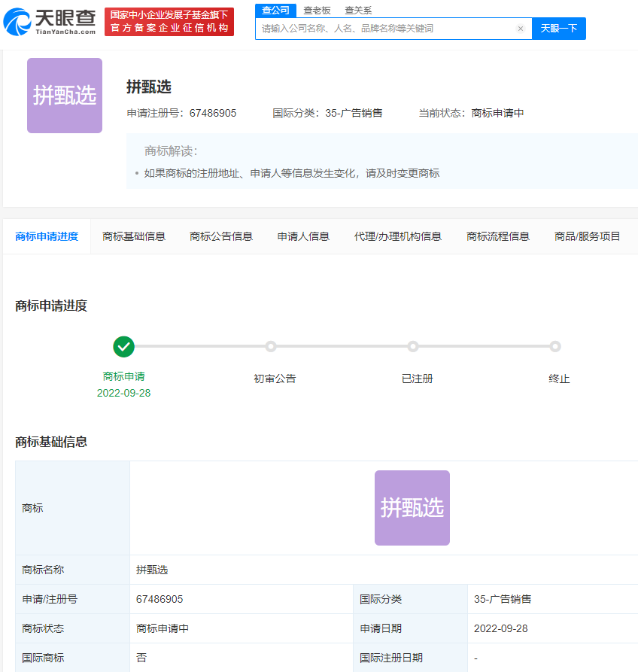Click the clear icon in search box

pos(521,28)
